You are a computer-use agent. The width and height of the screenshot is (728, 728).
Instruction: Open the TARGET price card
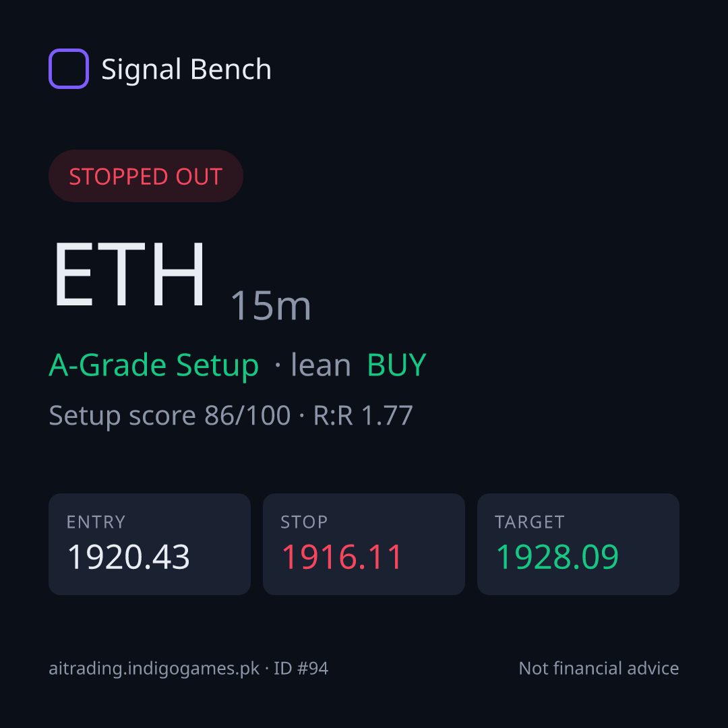578,544
